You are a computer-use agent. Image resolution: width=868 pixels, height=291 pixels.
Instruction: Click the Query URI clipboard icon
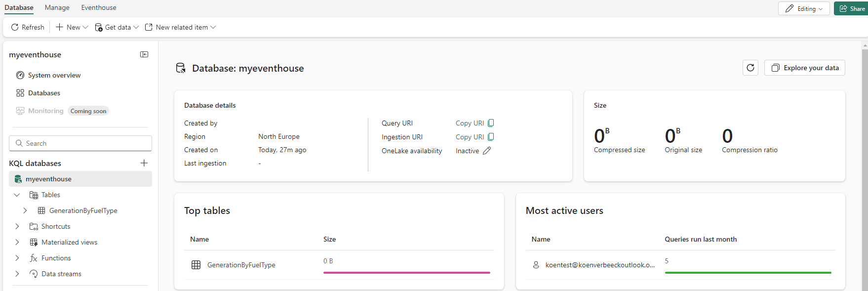click(x=491, y=123)
